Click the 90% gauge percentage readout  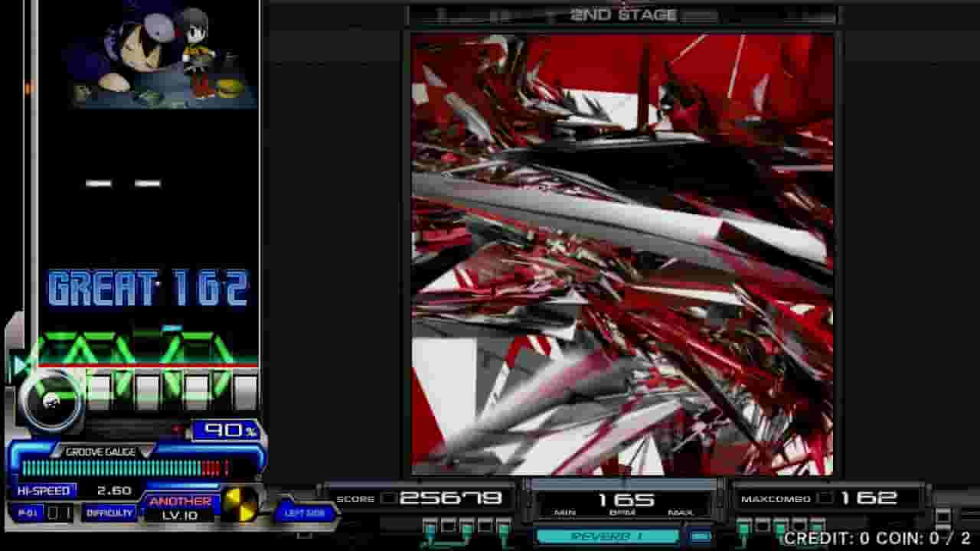pos(227,431)
